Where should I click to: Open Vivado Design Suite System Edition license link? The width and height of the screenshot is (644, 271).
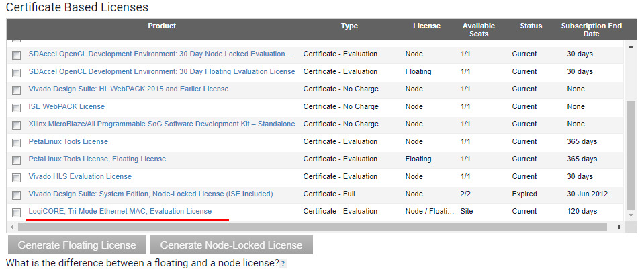click(150, 194)
